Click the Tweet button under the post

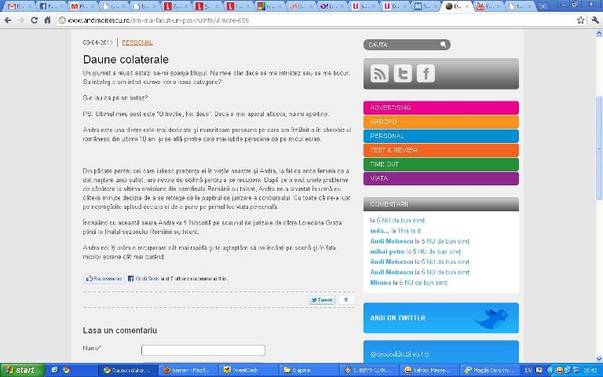[x=321, y=300]
